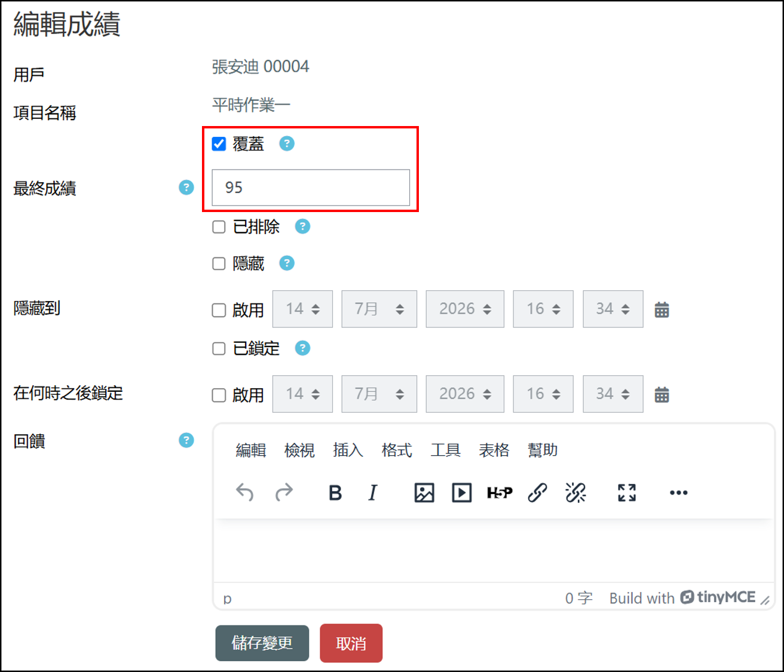Click the final grade field showing 95
Viewport: 784px width, 672px height.
coord(311,188)
